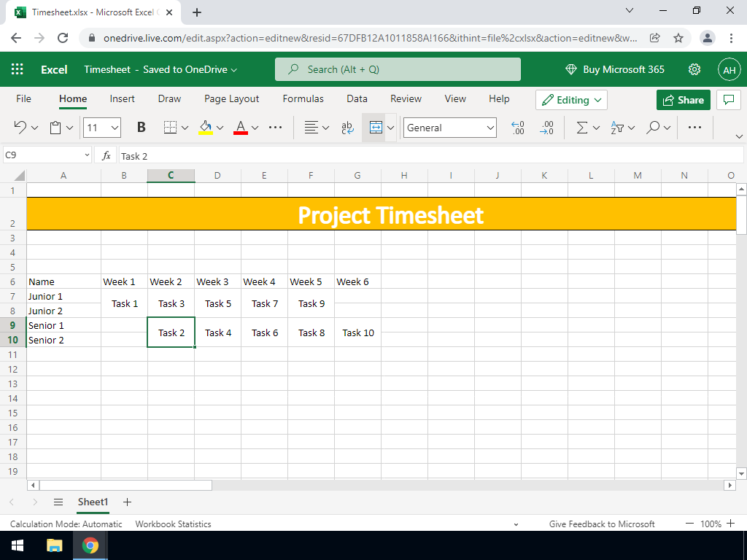747x560 pixels.
Task: Click Decrease Decimal icon
Action: 518,127
